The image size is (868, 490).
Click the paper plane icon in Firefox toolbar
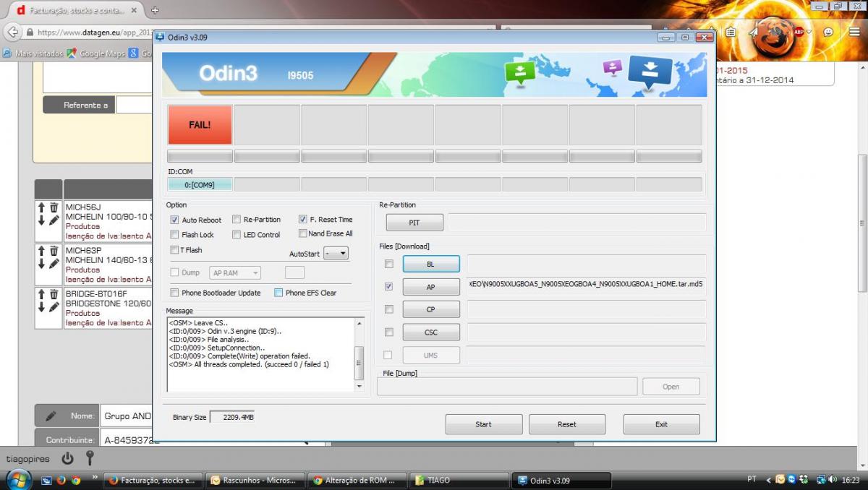coord(753,32)
